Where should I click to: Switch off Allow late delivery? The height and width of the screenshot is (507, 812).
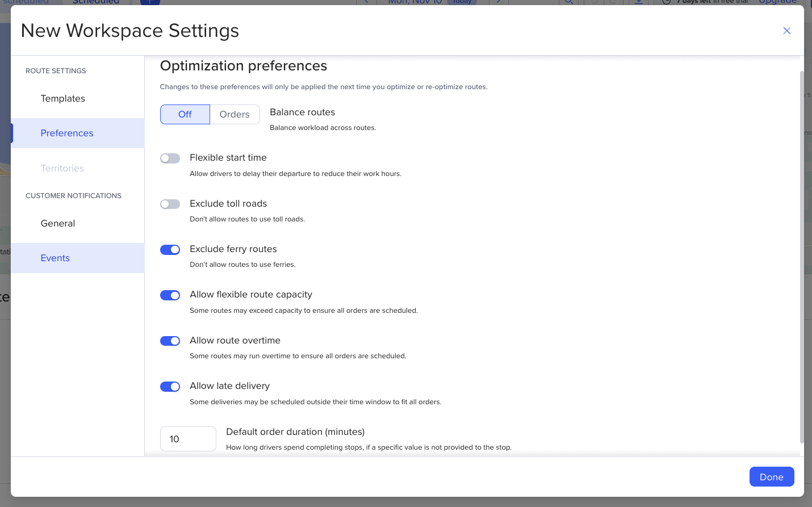pyautogui.click(x=170, y=387)
